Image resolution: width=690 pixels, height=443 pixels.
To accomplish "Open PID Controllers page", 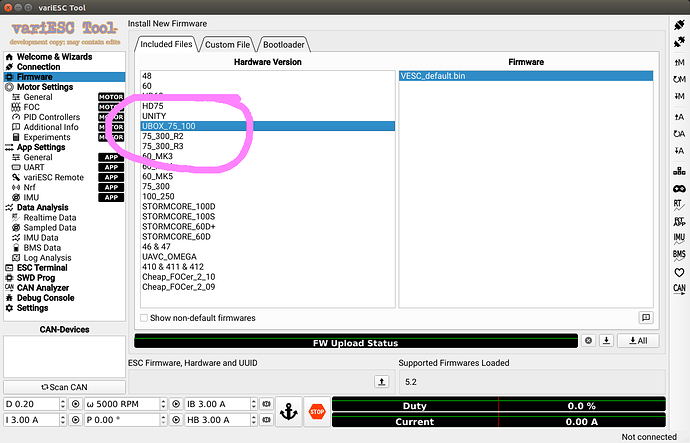I will click(51, 117).
